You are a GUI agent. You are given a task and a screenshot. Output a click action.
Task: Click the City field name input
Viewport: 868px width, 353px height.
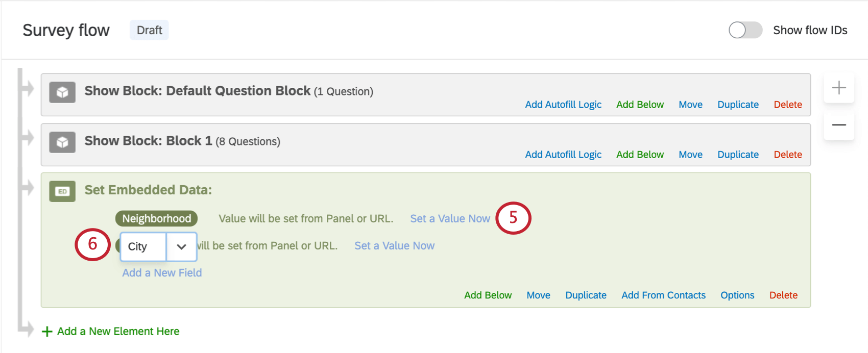click(x=143, y=247)
